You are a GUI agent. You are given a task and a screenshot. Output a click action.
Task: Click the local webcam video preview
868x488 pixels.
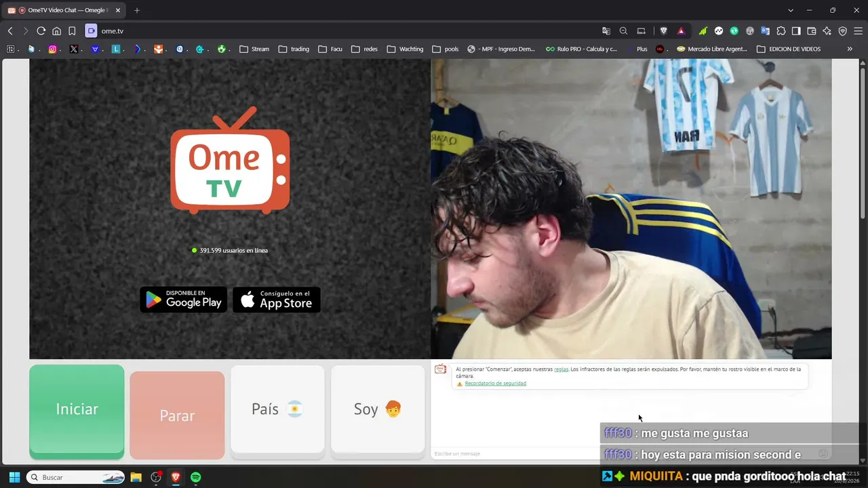click(631, 209)
